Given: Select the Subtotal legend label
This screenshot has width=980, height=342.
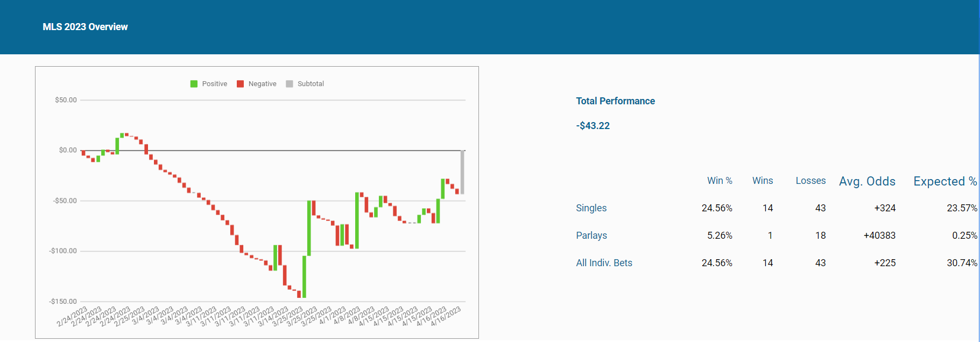Looking at the screenshot, I should [311, 84].
